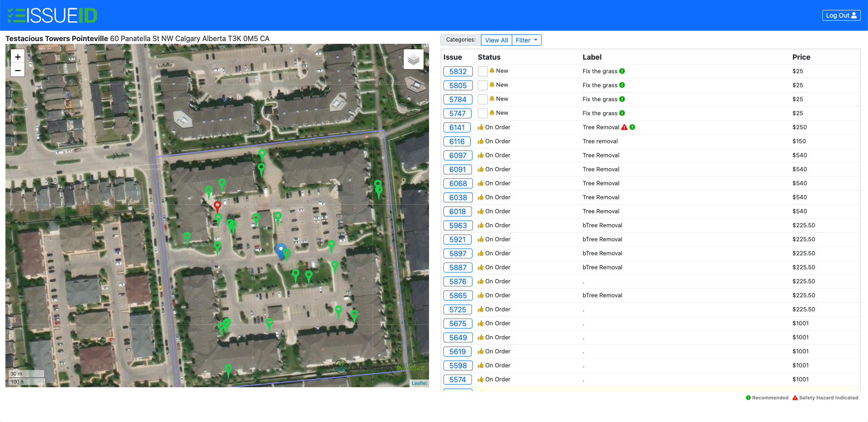The height and width of the screenshot is (422, 868).
Task: Click the $150 price of issue 6116
Action: (799, 141)
